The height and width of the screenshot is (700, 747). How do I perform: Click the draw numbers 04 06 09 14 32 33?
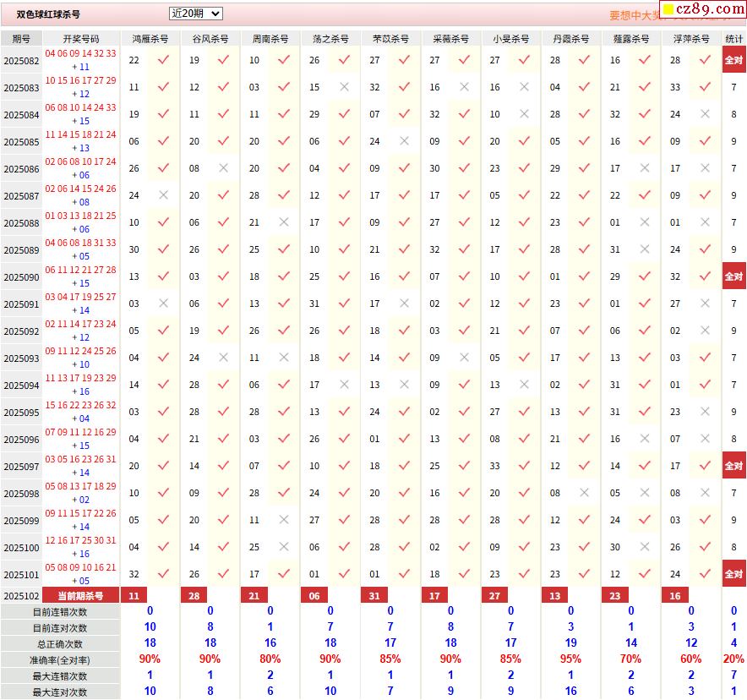pos(80,53)
